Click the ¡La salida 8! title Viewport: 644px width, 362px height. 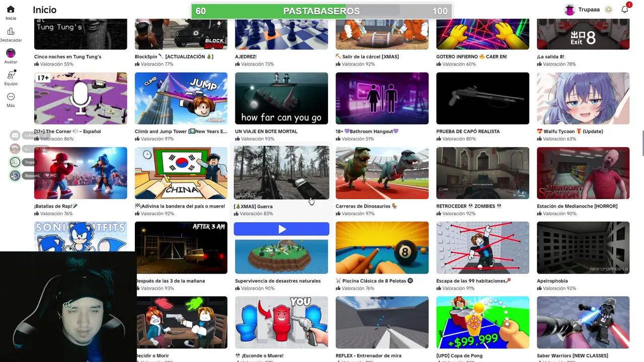point(550,57)
